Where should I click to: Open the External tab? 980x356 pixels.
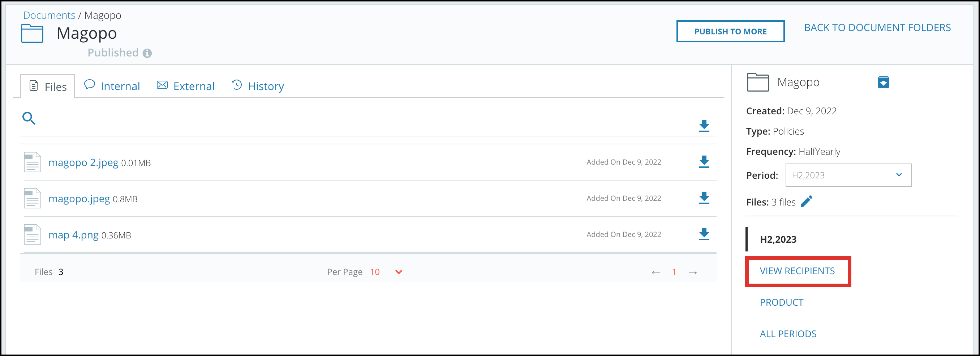coord(186,86)
